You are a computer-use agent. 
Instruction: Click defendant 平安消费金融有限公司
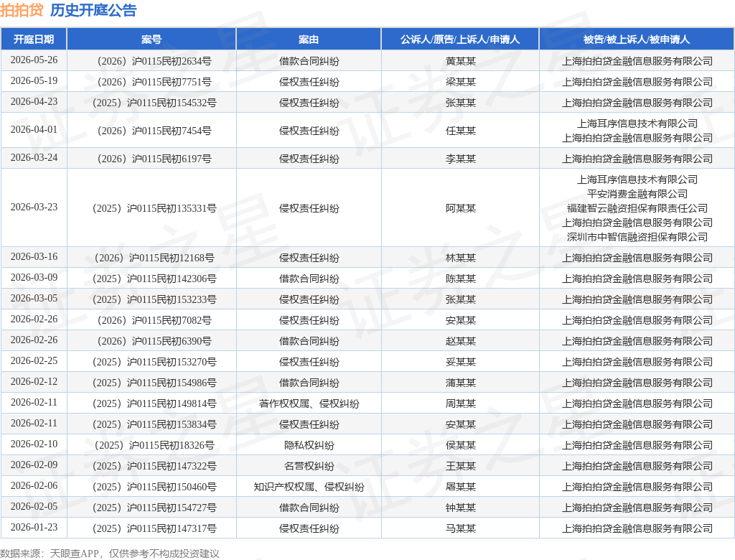pos(637,194)
